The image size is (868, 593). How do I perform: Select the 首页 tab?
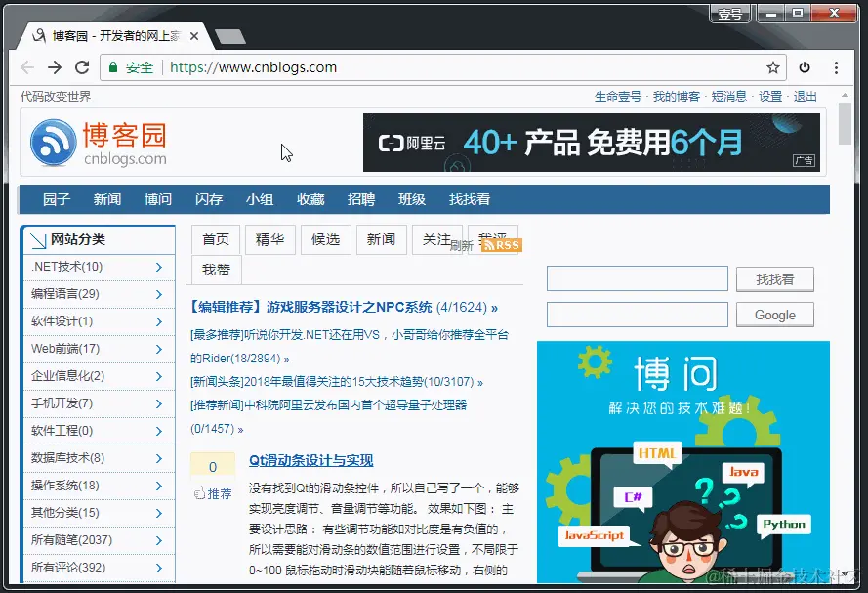pyautogui.click(x=216, y=239)
